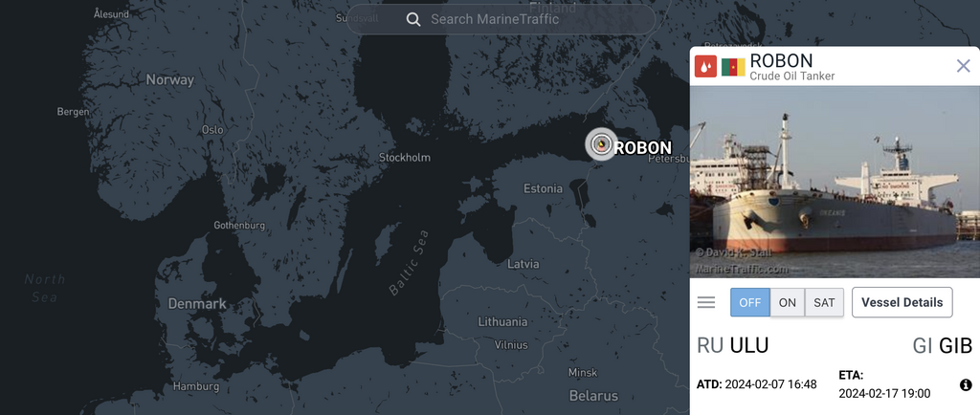Click the ROBON vessel name heading

coord(781,60)
